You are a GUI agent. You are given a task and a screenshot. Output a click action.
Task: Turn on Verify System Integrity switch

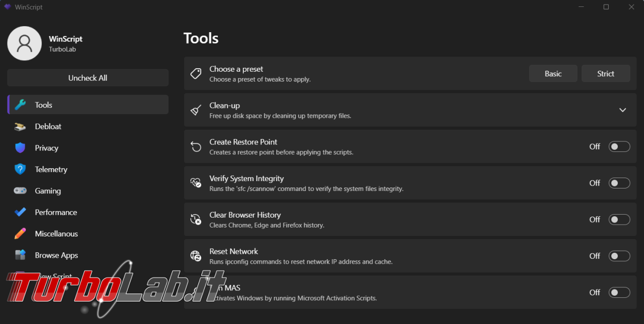pyautogui.click(x=619, y=183)
